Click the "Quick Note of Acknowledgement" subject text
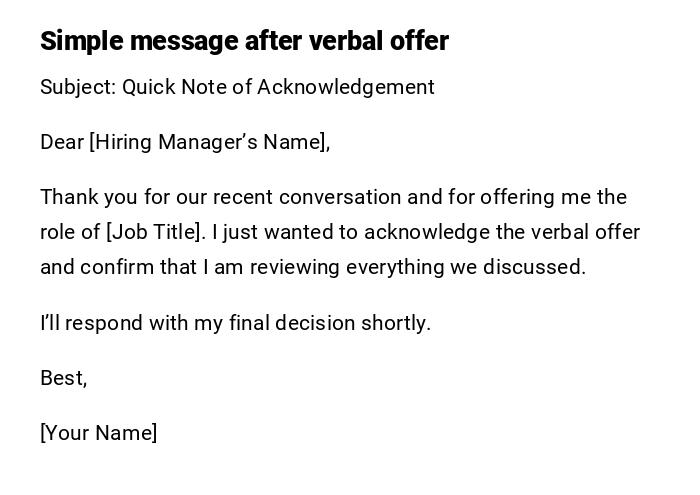The image size is (700, 495). pos(278,87)
